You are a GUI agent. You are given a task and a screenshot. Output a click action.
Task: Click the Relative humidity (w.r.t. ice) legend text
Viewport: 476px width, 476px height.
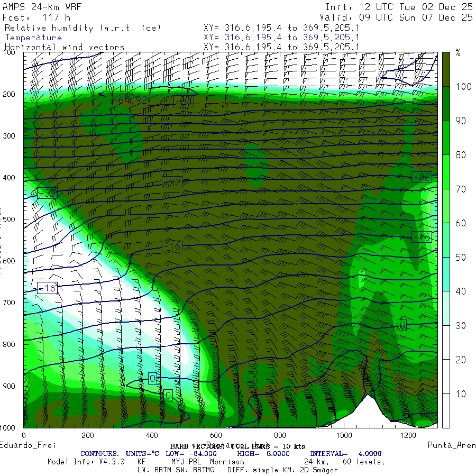(x=82, y=28)
